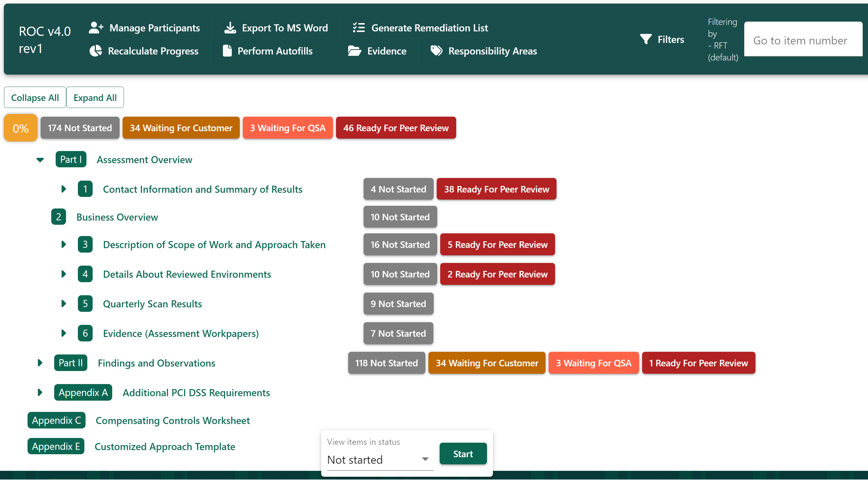The image size is (868, 480).
Task: Click the Export To MS Word download icon
Action: [230, 28]
